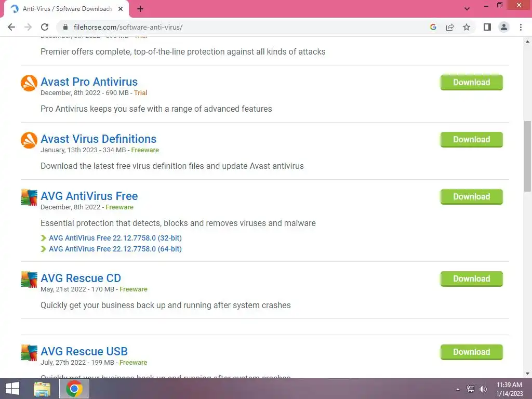Open File Explorer from the taskbar
The height and width of the screenshot is (399, 532).
tap(42, 389)
